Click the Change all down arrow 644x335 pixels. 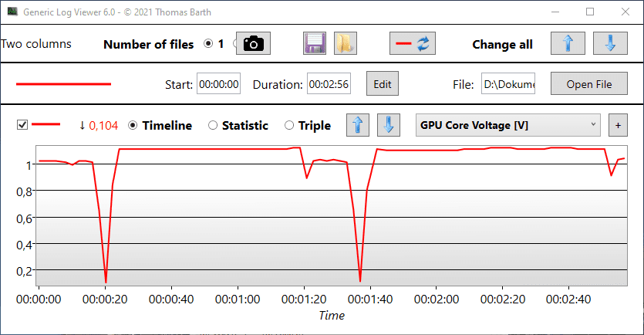[x=610, y=43]
